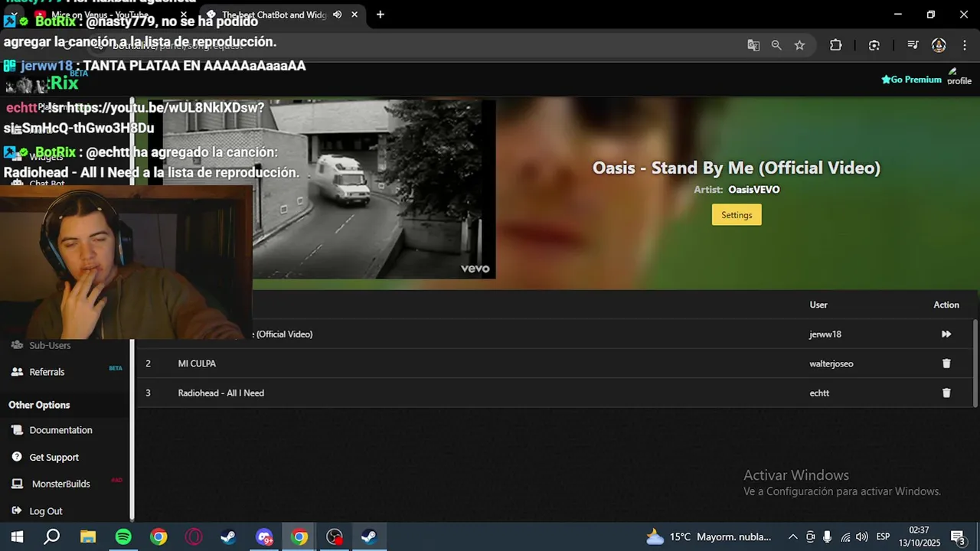This screenshot has width=980, height=551.
Task: Click the ESP language indicator
Action: click(x=883, y=537)
